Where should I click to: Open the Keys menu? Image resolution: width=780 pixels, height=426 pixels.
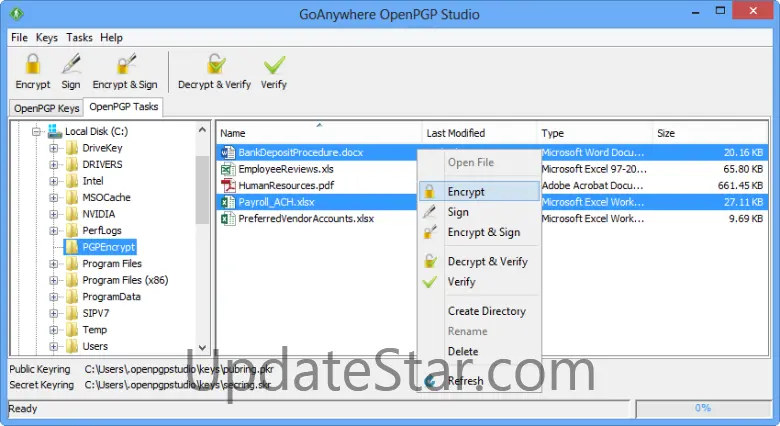coord(47,38)
